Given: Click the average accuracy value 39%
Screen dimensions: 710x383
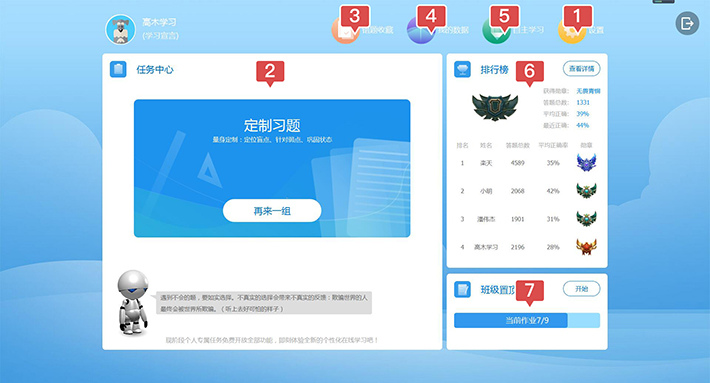Looking at the screenshot, I should pos(582,114).
